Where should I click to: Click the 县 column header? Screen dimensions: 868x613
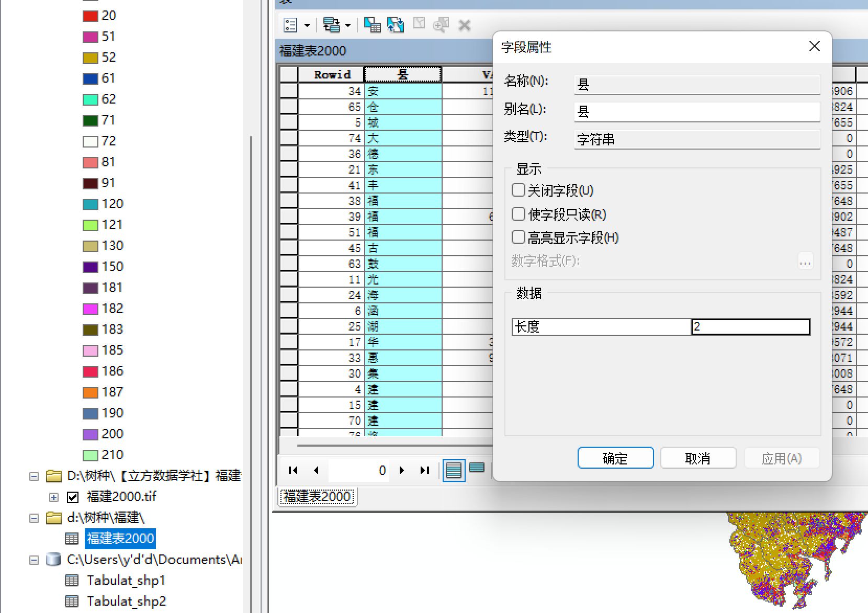pyautogui.click(x=402, y=74)
